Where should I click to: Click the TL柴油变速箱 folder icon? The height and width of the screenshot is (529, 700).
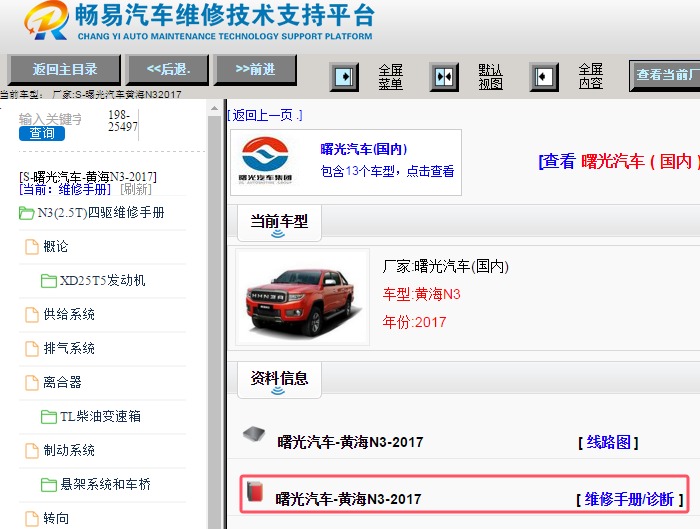[x=49, y=417]
